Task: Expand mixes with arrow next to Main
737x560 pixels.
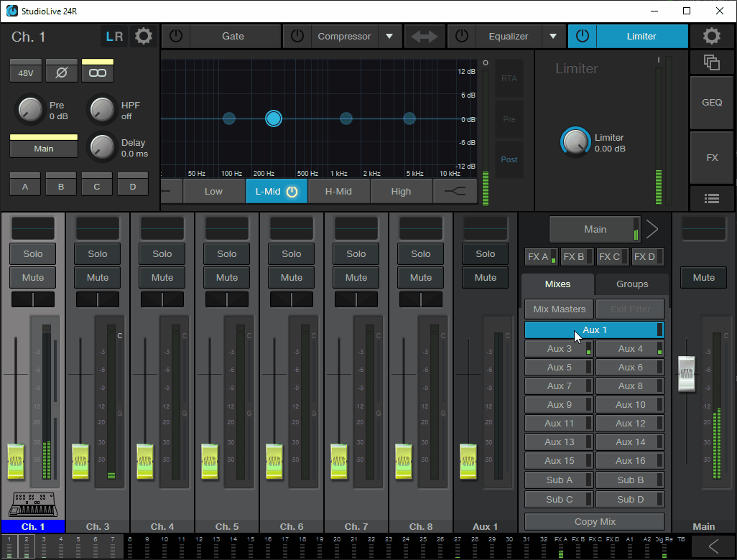Action: tap(652, 229)
